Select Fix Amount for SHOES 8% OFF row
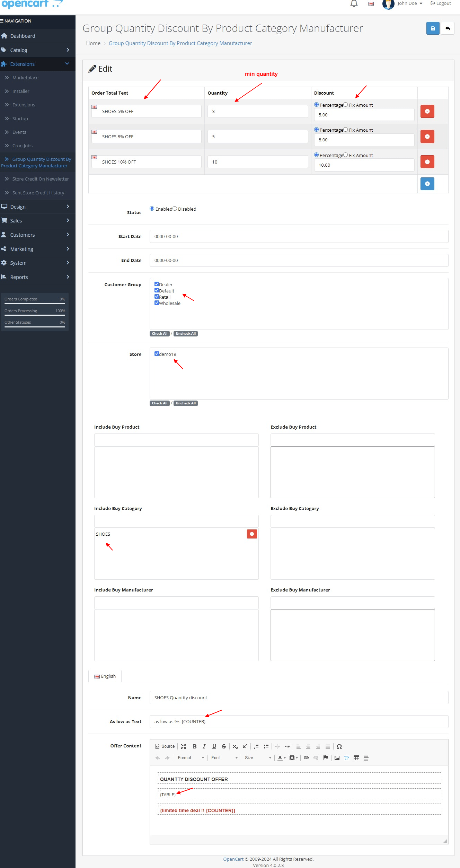The width and height of the screenshot is (460, 868). pos(345,130)
